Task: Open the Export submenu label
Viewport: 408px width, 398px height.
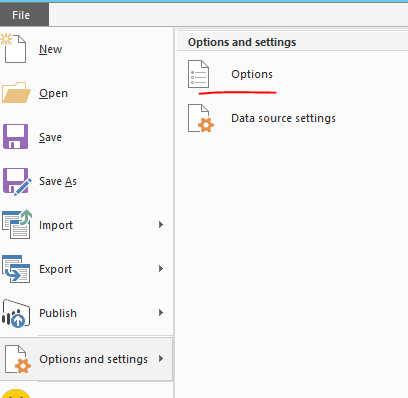Action: point(55,269)
